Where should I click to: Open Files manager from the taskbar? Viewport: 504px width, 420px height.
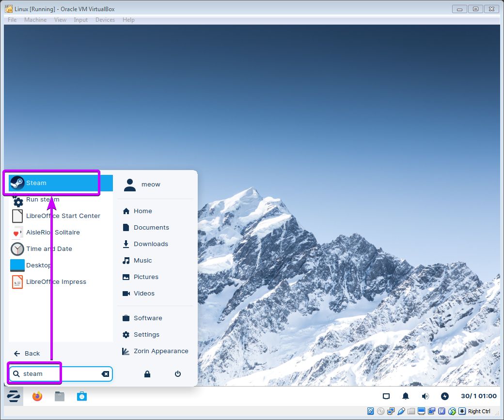point(60,396)
